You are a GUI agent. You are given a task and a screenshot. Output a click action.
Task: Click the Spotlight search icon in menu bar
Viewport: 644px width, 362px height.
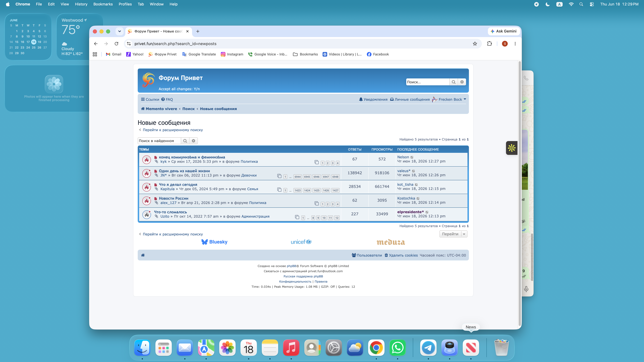(581, 4)
